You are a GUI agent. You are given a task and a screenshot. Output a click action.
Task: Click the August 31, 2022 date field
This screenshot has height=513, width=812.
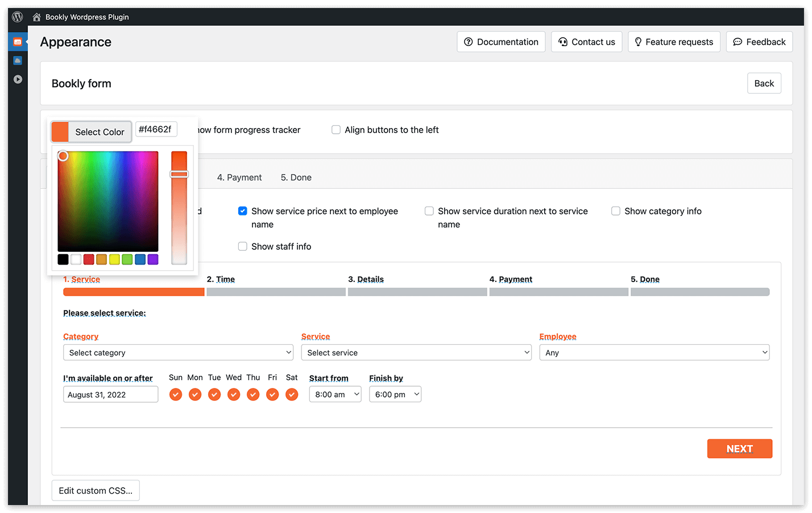pyautogui.click(x=111, y=395)
